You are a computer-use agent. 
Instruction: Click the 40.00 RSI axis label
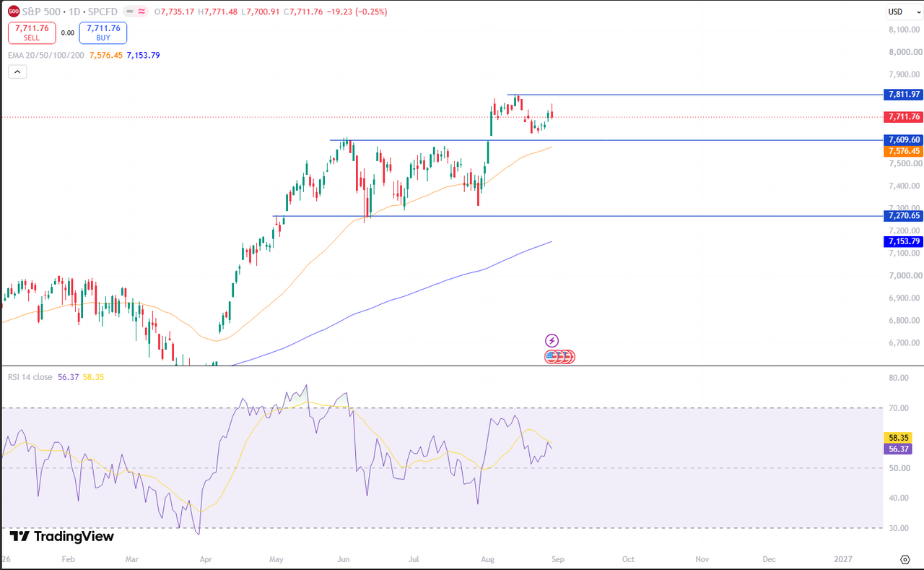coord(899,498)
